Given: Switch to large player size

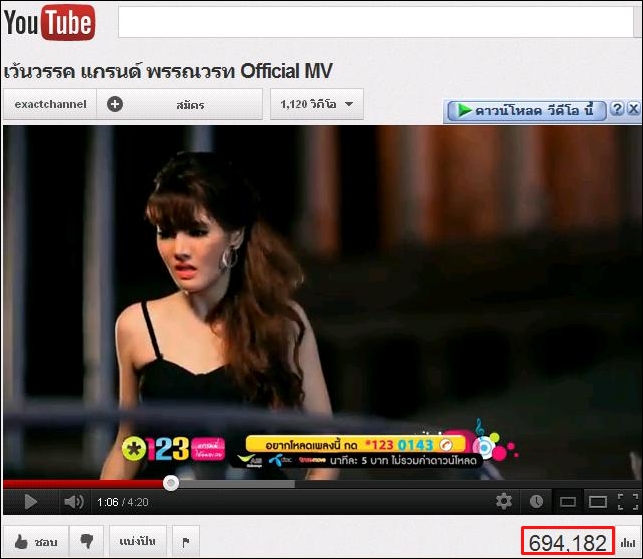Looking at the screenshot, I should [x=598, y=502].
